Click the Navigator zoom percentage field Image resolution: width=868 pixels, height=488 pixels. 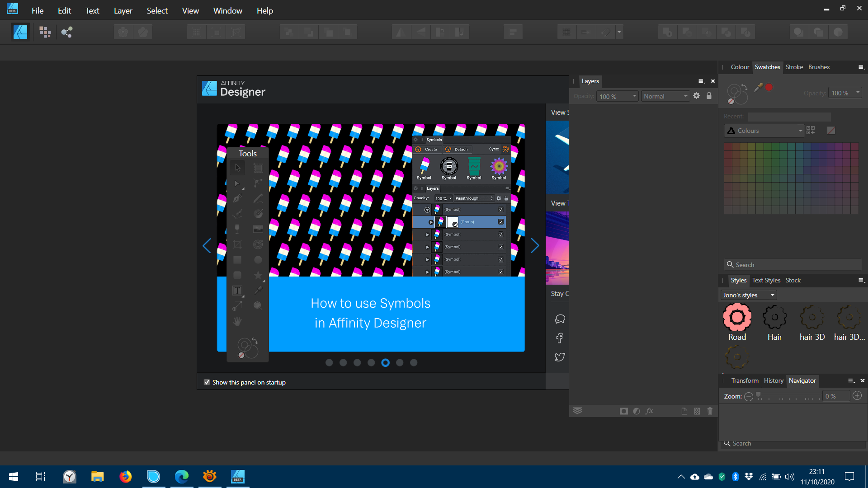pyautogui.click(x=836, y=396)
